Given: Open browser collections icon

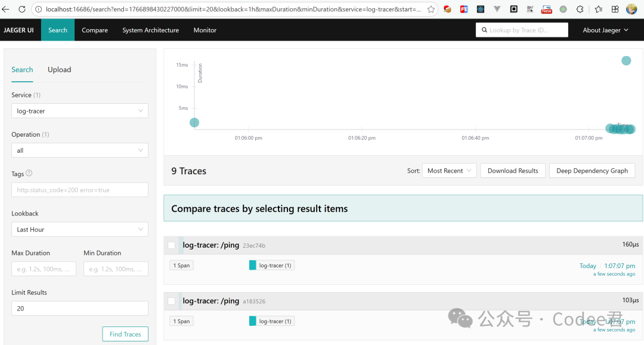Looking at the screenshot, I should point(615,9).
